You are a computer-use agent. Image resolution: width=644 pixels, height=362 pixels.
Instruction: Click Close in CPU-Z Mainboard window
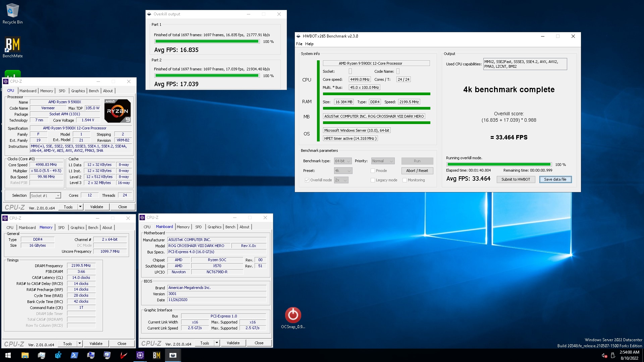pyautogui.click(x=259, y=343)
